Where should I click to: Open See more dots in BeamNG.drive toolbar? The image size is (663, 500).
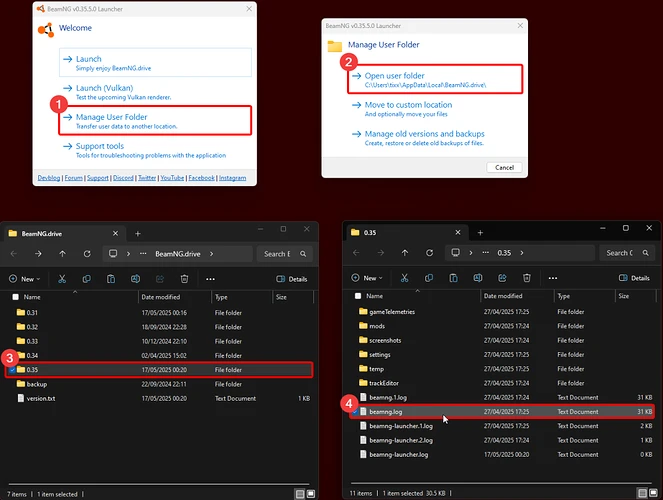pos(210,279)
